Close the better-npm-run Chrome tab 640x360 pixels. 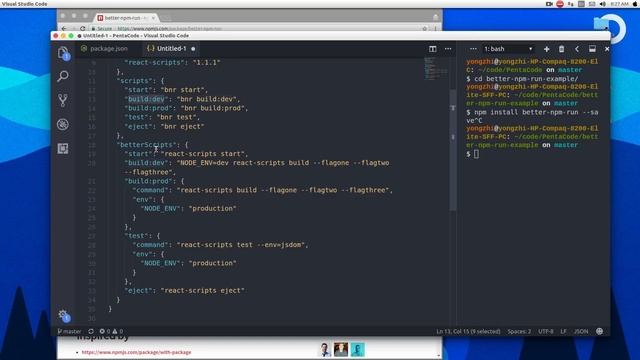(153, 18)
